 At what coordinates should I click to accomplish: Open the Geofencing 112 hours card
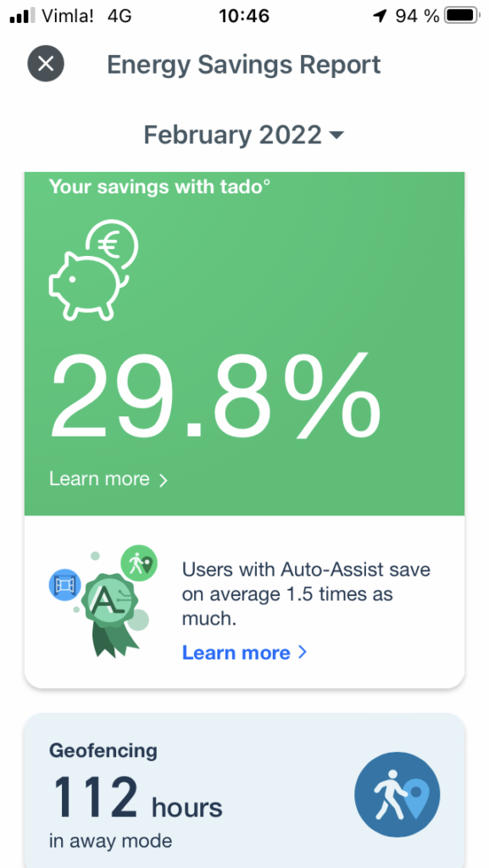click(244, 791)
